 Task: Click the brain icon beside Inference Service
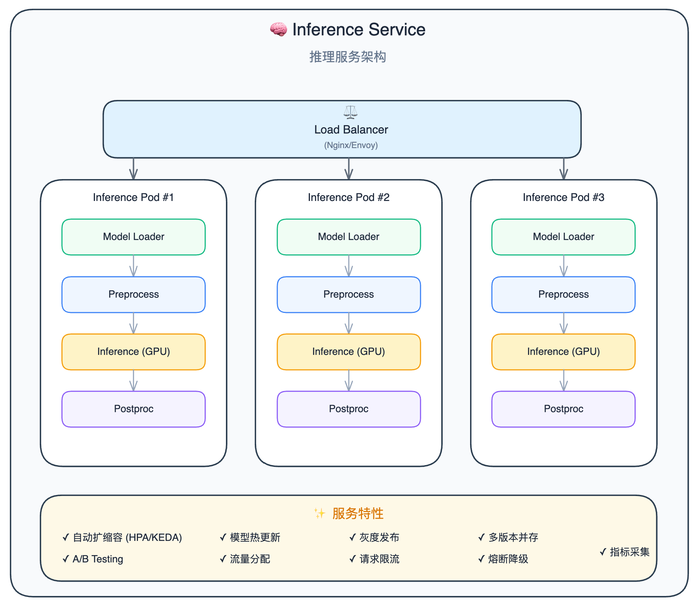pyautogui.click(x=278, y=30)
